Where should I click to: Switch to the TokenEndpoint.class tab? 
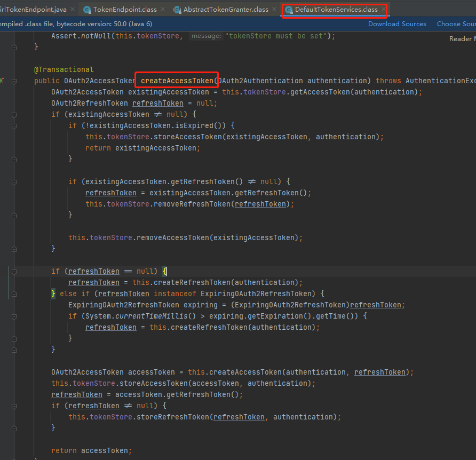125,10
